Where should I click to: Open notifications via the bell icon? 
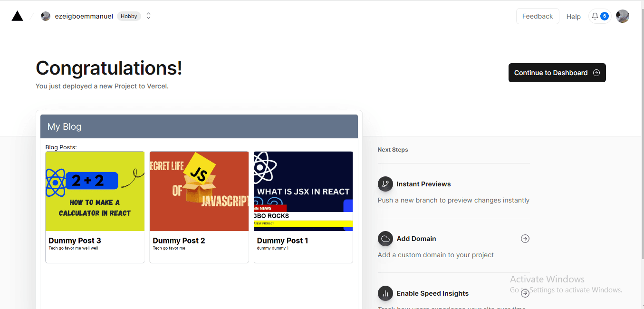point(595,16)
